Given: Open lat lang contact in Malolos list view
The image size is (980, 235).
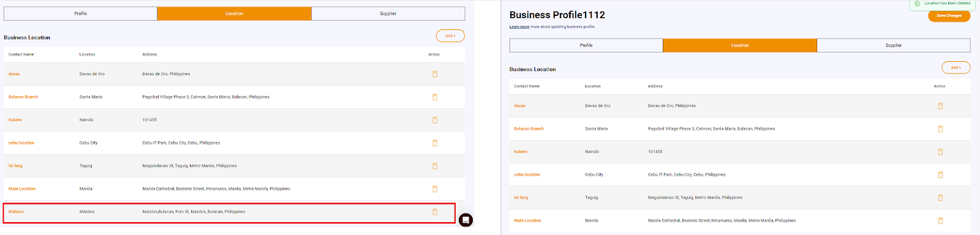Looking at the screenshot, I should point(15,166).
